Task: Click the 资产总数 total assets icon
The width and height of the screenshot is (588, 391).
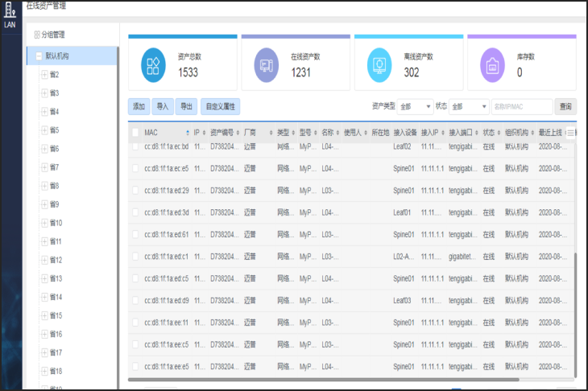Action: (153, 66)
